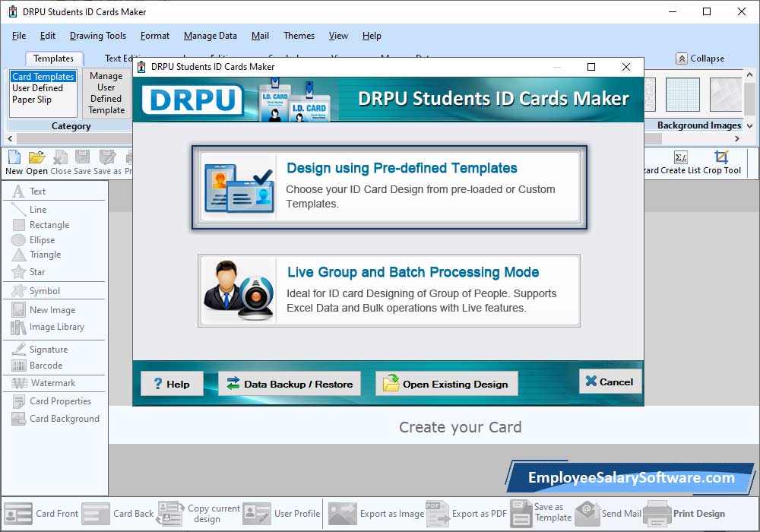The width and height of the screenshot is (760, 532).
Task: Collapse the ribbon
Action: (x=701, y=59)
